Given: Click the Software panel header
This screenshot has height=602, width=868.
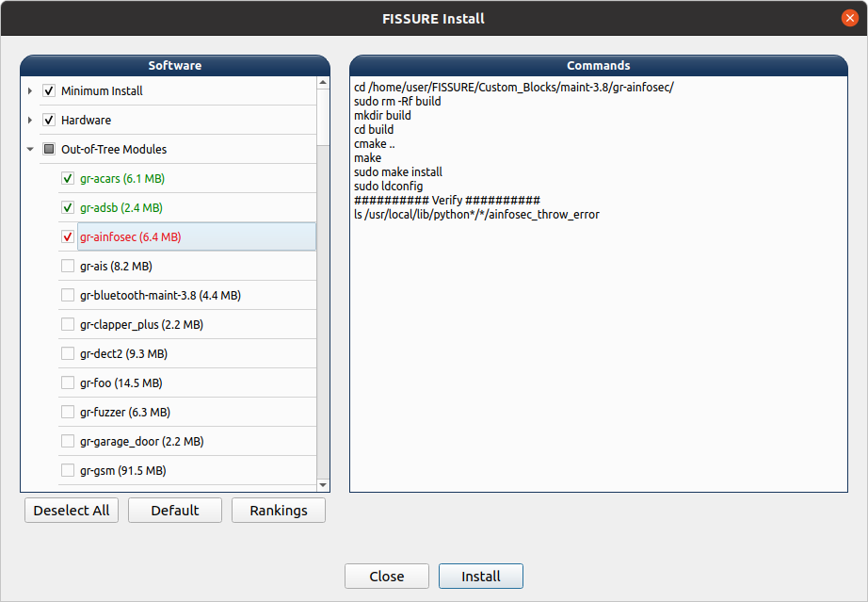Looking at the screenshot, I should pyautogui.click(x=175, y=65).
